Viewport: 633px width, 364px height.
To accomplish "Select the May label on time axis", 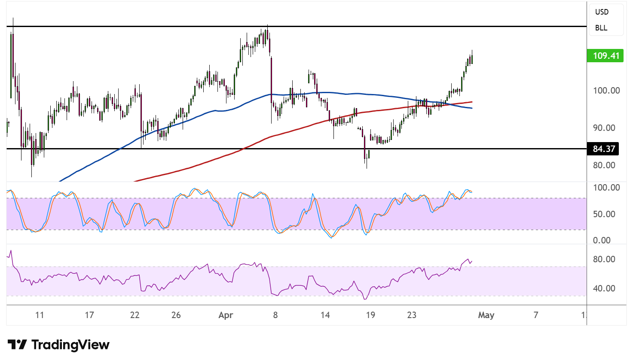I will tap(486, 315).
